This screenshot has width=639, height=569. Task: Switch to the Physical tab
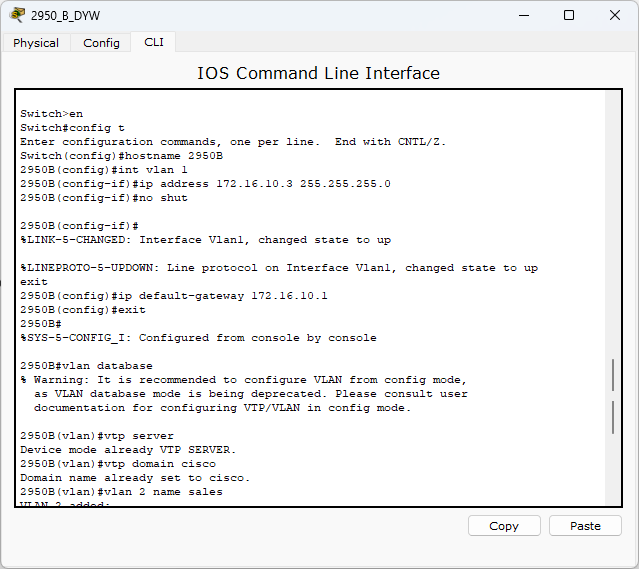pos(36,43)
